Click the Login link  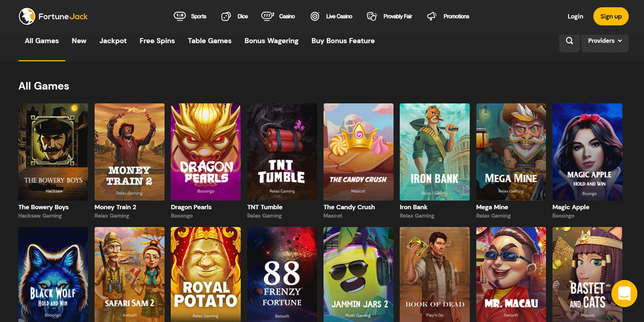point(575,16)
